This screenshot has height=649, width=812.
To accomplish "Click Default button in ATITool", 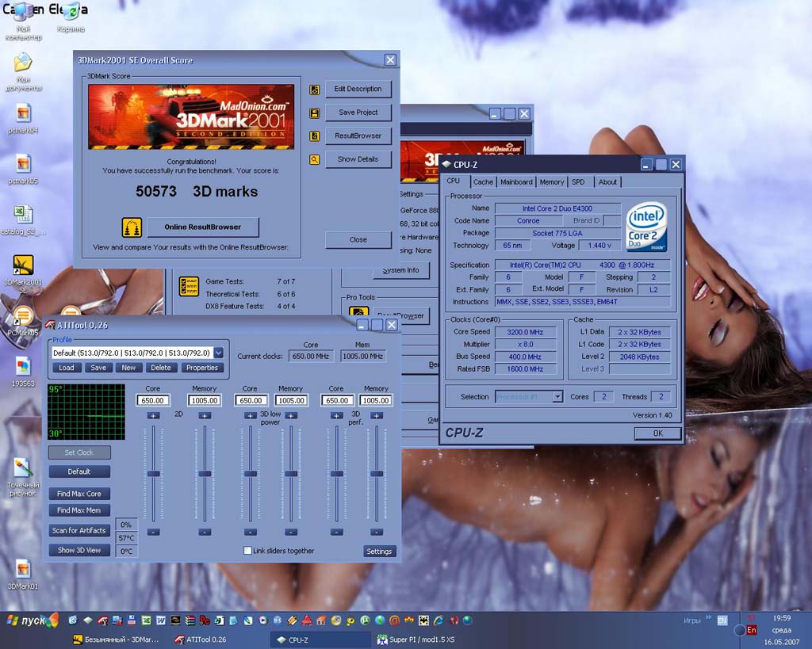I will coord(79,471).
